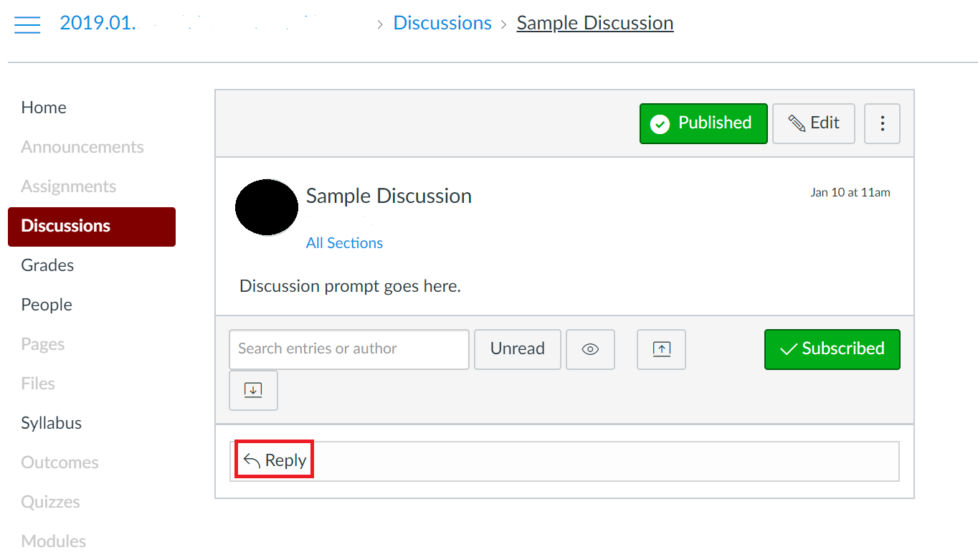This screenshot has width=978, height=560.
Task: Toggle the Subscribed button
Action: click(832, 349)
